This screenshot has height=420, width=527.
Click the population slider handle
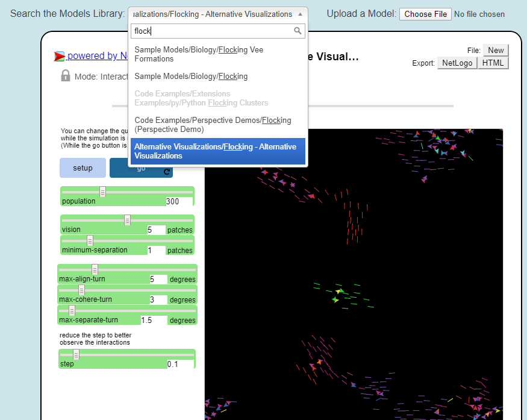103,192
